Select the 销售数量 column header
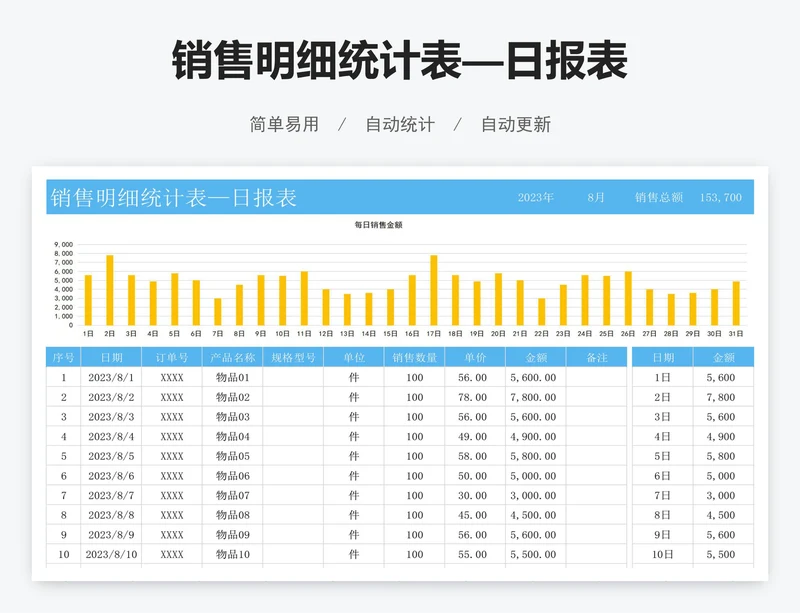The image size is (800, 613). tap(415, 357)
